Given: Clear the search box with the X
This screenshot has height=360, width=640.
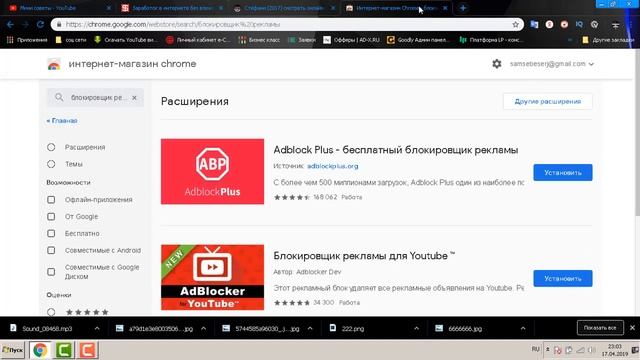Looking at the screenshot, I should pyautogui.click(x=134, y=98).
